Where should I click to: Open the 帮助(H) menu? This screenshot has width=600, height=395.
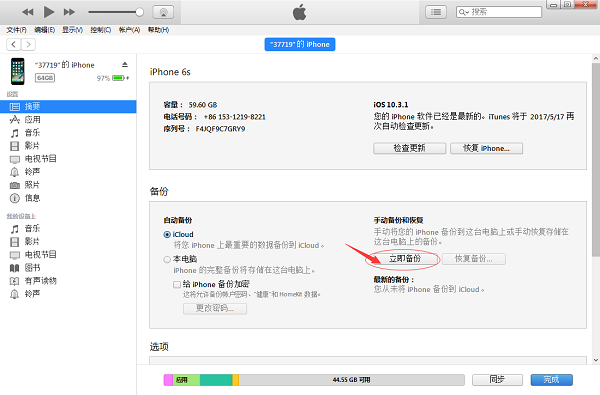pos(158,30)
